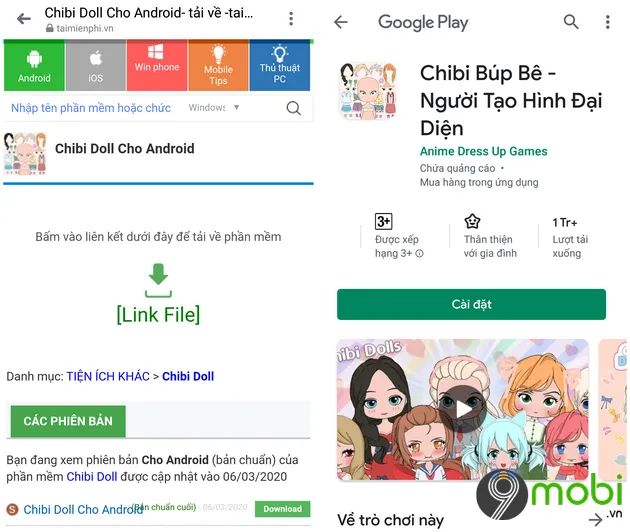Open Anime Dress Up Games developer link
This screenshot has height=532, width=630.
click(483, 151)
